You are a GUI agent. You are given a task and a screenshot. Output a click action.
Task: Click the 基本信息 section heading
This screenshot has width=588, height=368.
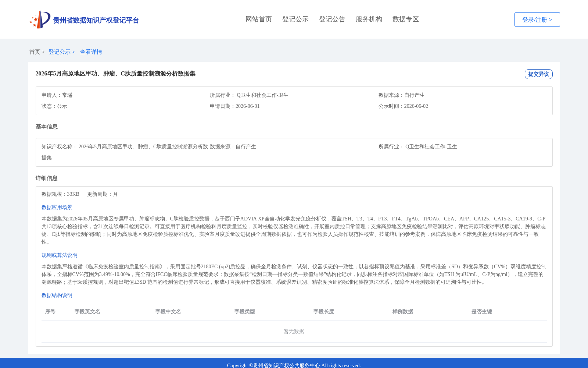[47, 127]
